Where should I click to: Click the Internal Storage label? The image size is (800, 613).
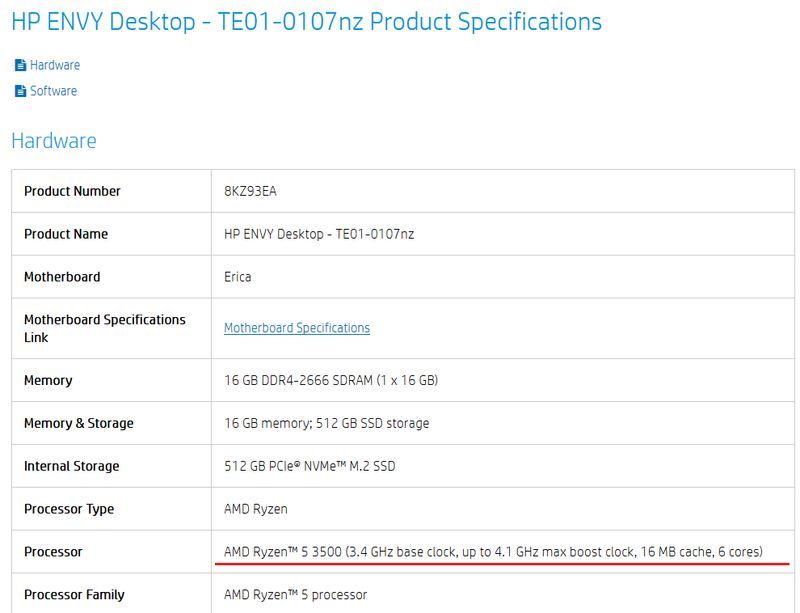71,466
